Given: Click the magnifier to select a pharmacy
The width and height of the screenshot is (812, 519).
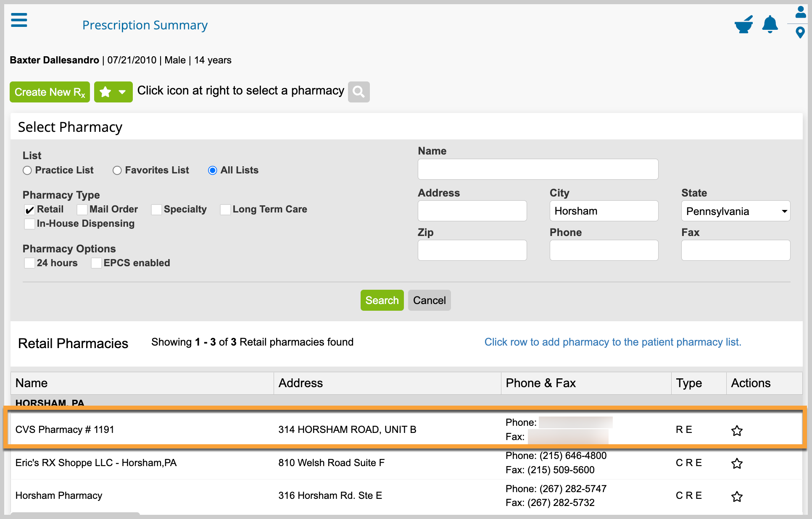Looking at the screenshot, I should 359,92.
